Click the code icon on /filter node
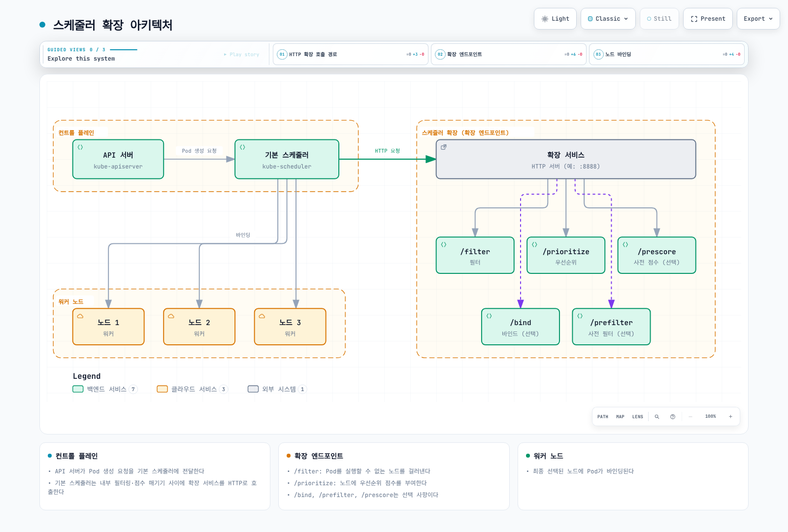Image resolution: width=788 pixels, height=532 pixels. (x=444, y=244)
